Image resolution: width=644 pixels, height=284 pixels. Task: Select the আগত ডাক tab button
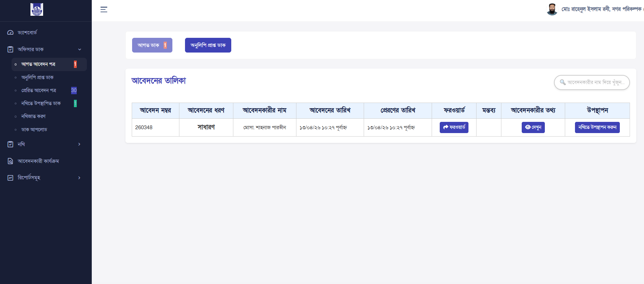[x=152, y=45]
